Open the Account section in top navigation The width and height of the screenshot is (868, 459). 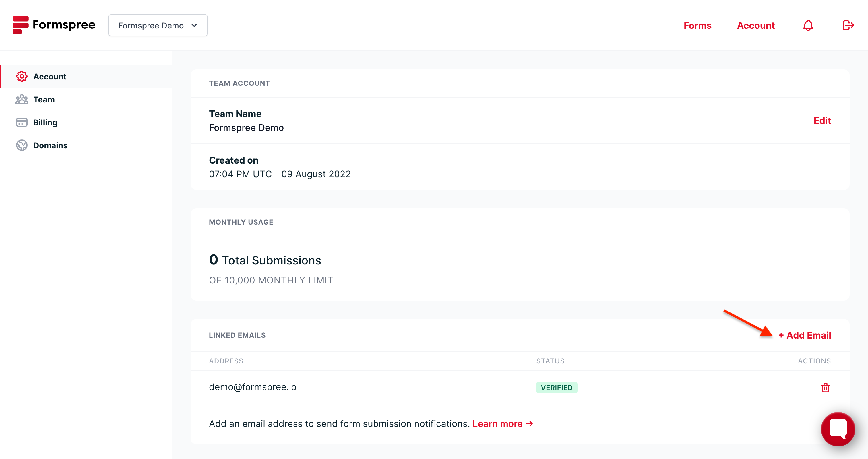point(756,25)
